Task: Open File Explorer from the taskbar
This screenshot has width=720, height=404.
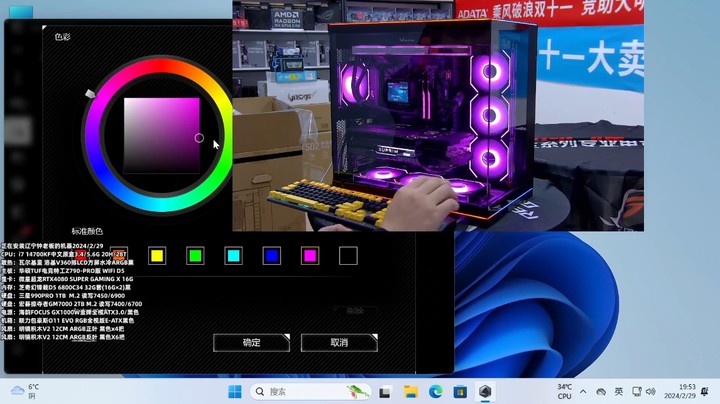Action: (411, 392)
